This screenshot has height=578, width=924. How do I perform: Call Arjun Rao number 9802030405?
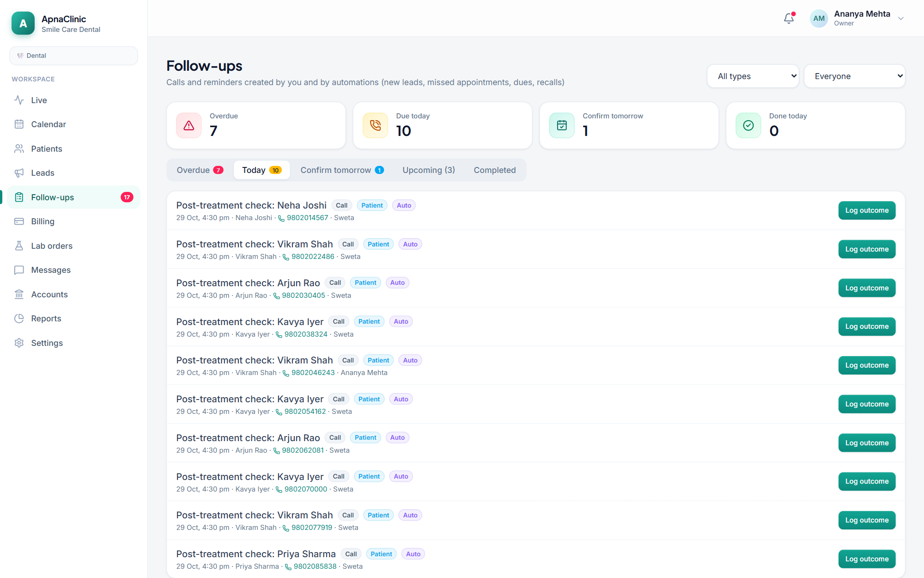[299, 295]
